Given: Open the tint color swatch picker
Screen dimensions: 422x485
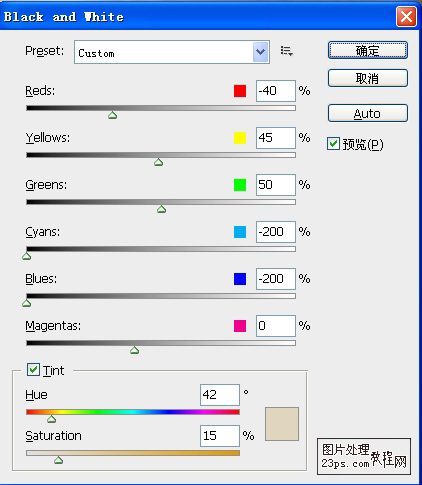Looking at the screenshot, I should pyautogui.click(x=282, y=424).
